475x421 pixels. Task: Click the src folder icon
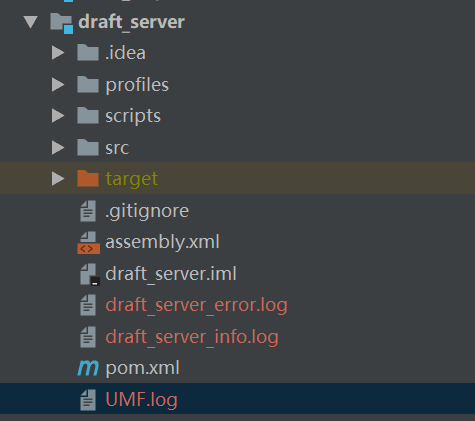(88, 147)
